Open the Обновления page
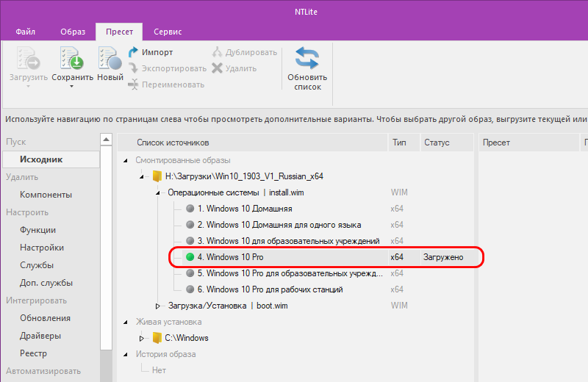 (45, 318)
